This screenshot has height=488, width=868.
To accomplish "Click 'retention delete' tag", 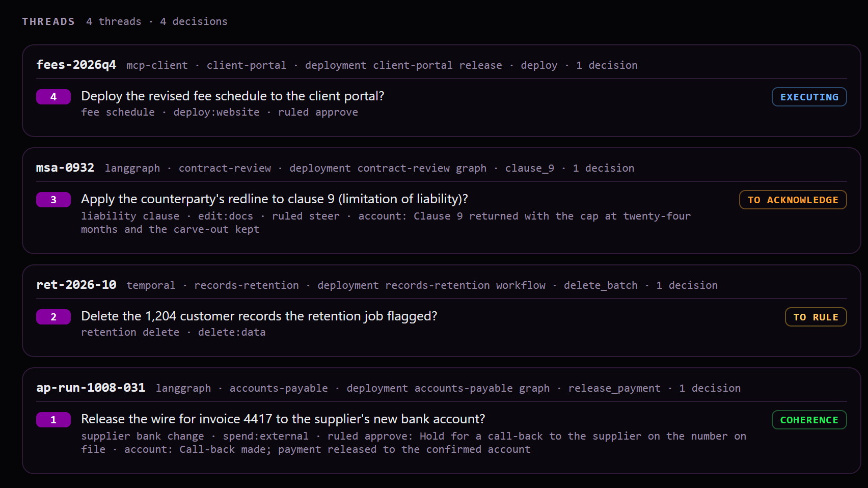I will pyautogui.click(x=130, y=332).
